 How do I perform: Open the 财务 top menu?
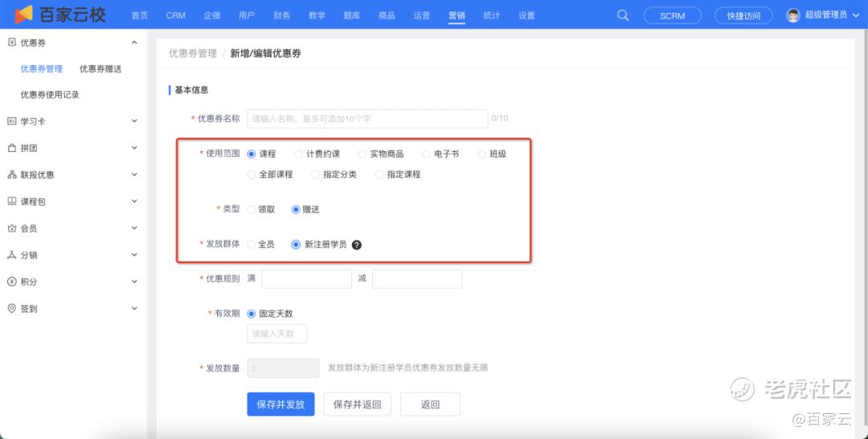pos(282,15)
